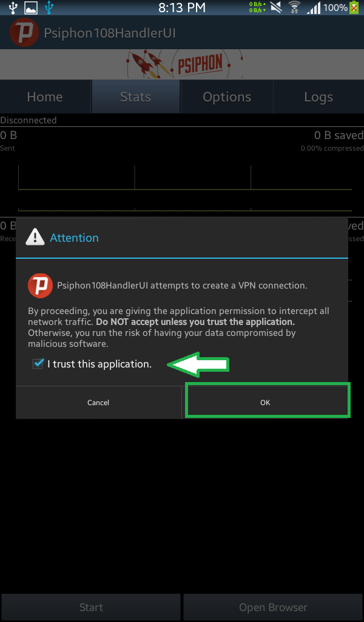
Task: Switch to the Logs tab
Action: click(x=318, y=97)
